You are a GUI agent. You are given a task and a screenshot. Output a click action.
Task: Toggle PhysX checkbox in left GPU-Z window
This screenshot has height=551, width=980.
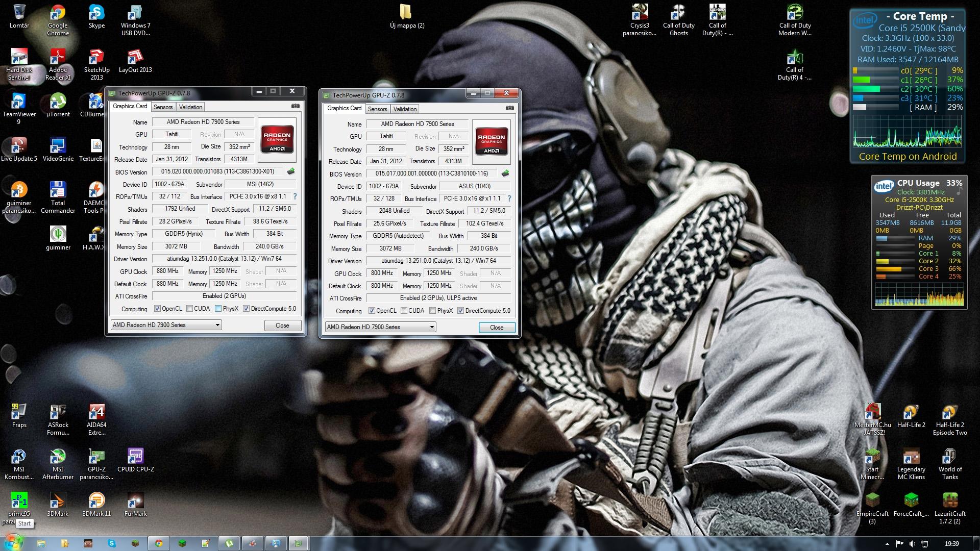coord(218,309)
